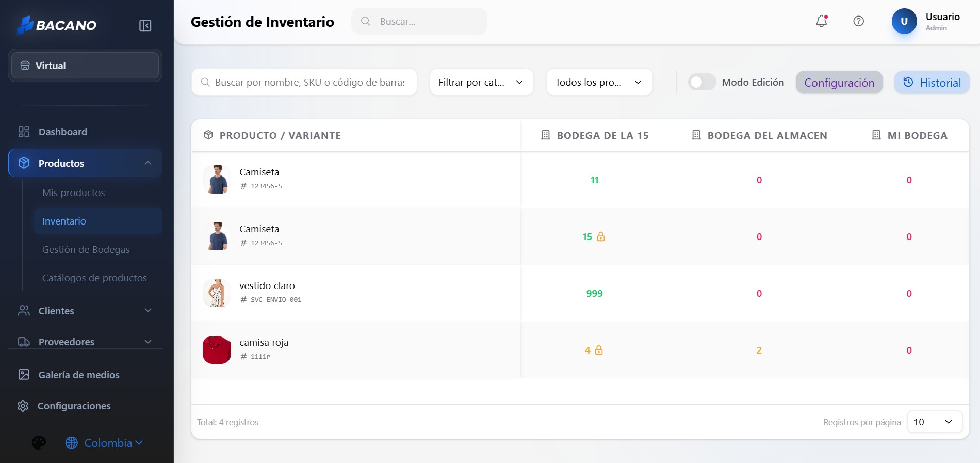Open the Registros por página dropdown
Viewport: 980px width, 463px height.
coord(935,422)
